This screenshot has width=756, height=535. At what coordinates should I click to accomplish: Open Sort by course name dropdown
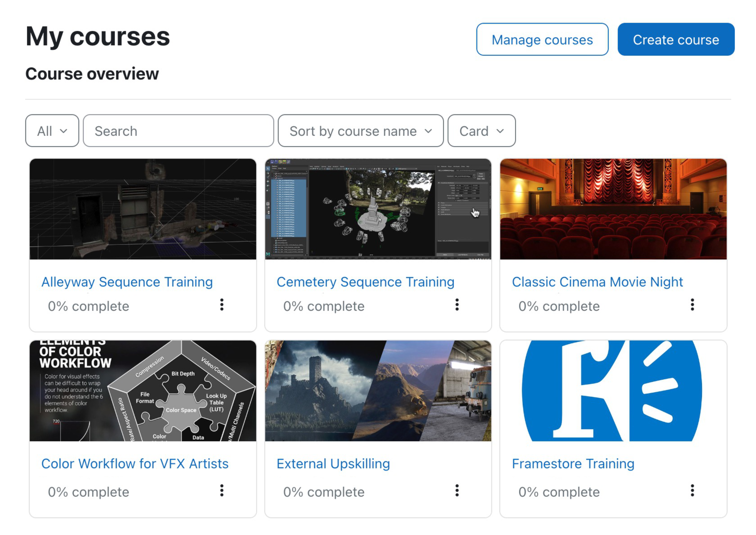[361, 131]
